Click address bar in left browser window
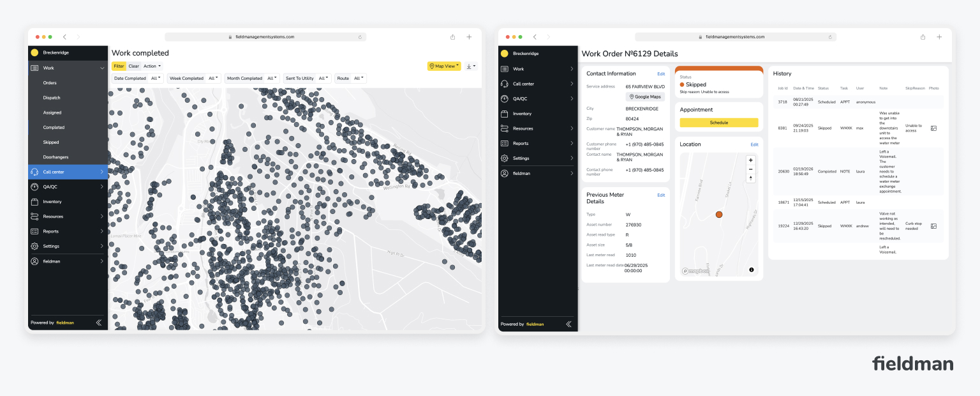Image resolution: width=980 pixels, height=396 pixels. point(265,37)
